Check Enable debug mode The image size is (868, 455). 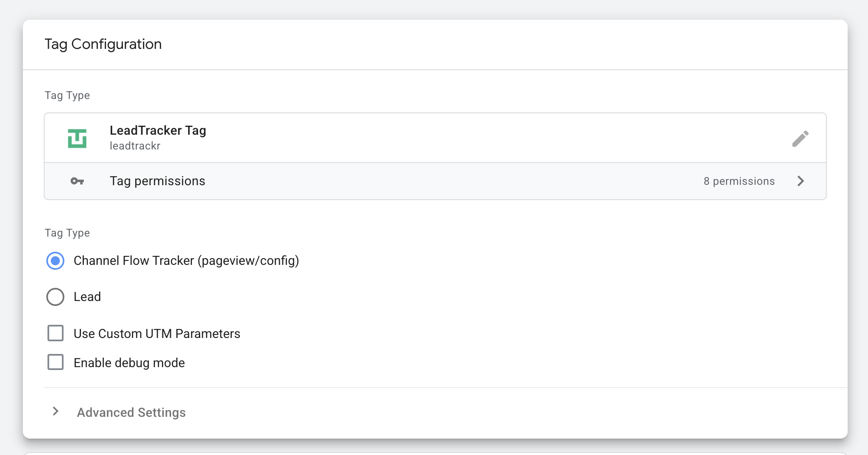[x=56, y=363]
